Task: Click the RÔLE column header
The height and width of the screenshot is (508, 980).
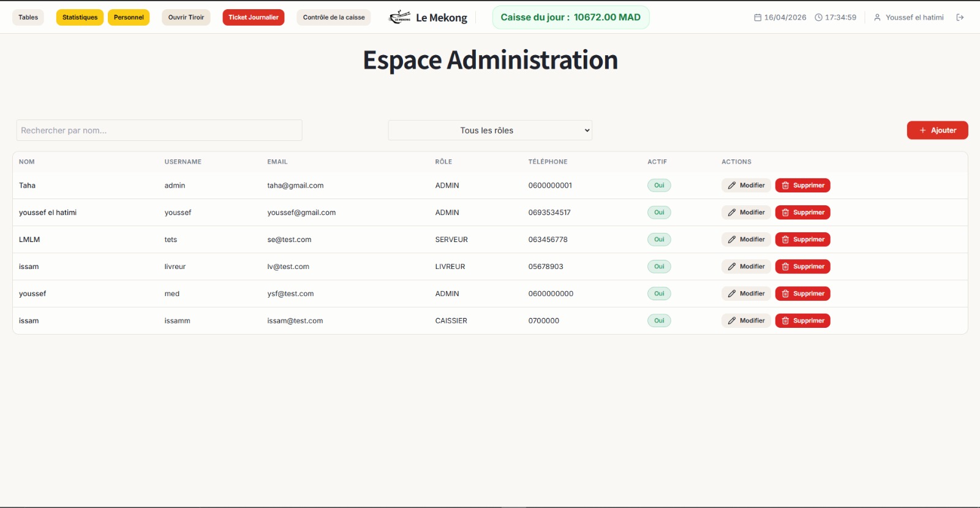Action: 443,162
